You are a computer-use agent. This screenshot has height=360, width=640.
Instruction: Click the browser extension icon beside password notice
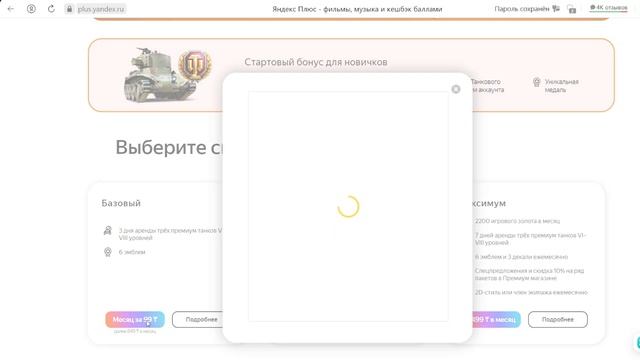pyautogui.click(x=572, y=9)
